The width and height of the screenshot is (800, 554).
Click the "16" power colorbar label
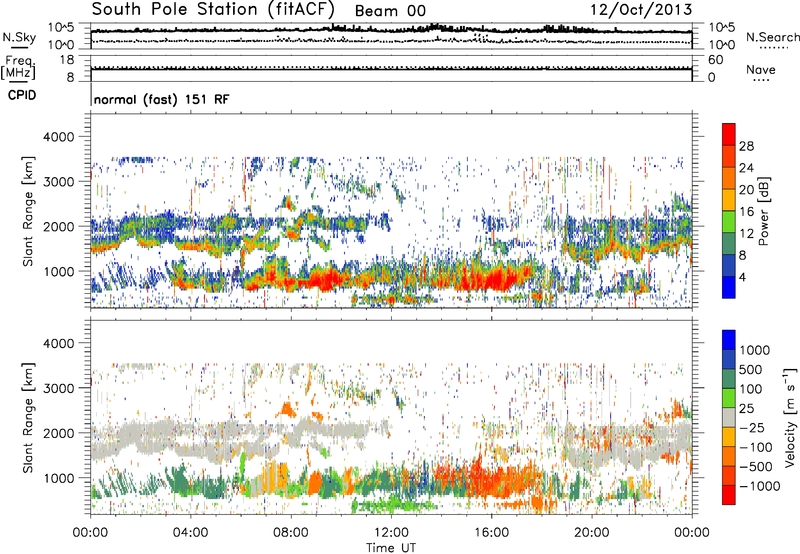[746, 212]
